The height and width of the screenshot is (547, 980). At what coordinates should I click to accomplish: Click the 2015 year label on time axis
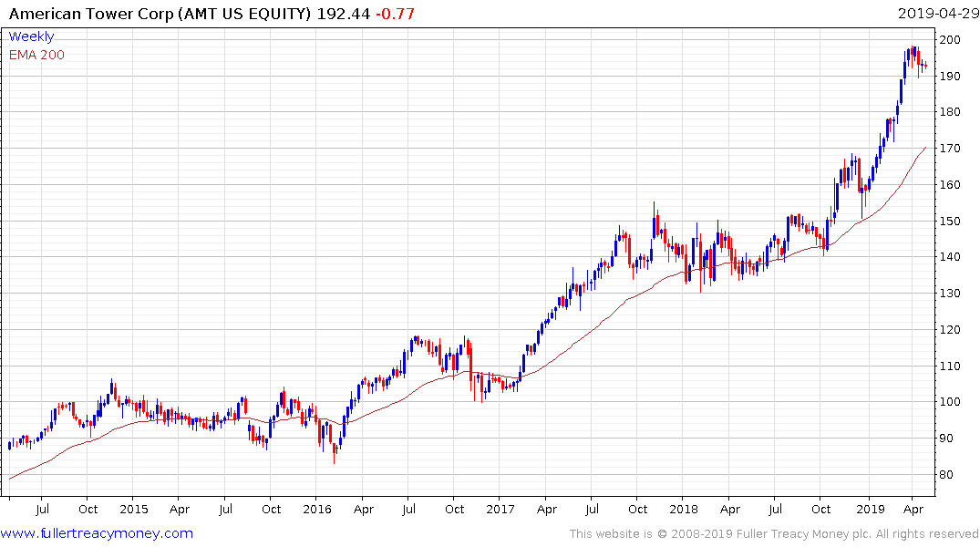tap(134, 509)
